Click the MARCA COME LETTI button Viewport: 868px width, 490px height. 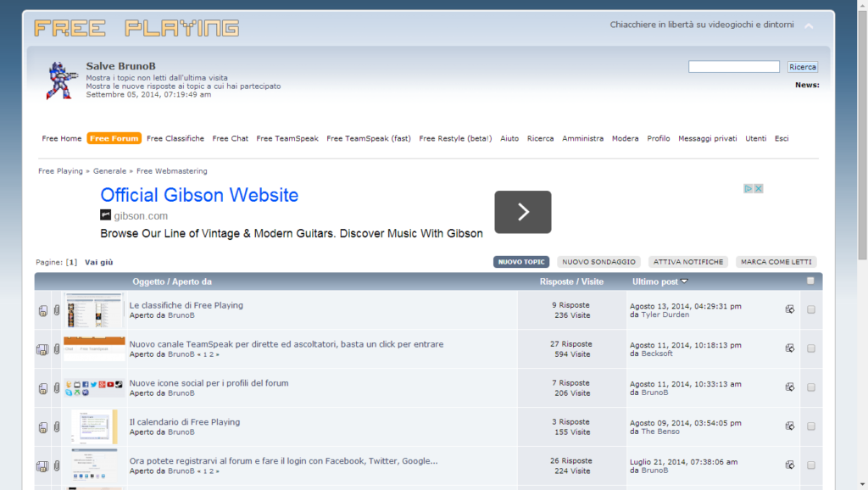click(776, 262)
